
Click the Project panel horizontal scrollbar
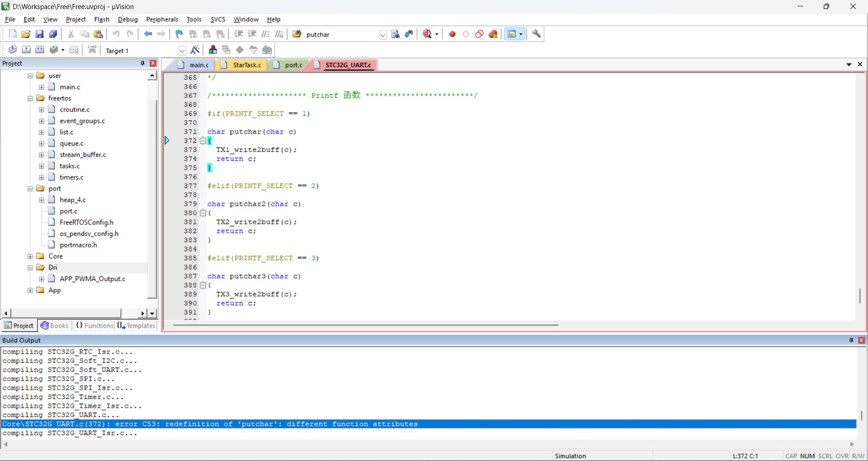click(66, 313)
